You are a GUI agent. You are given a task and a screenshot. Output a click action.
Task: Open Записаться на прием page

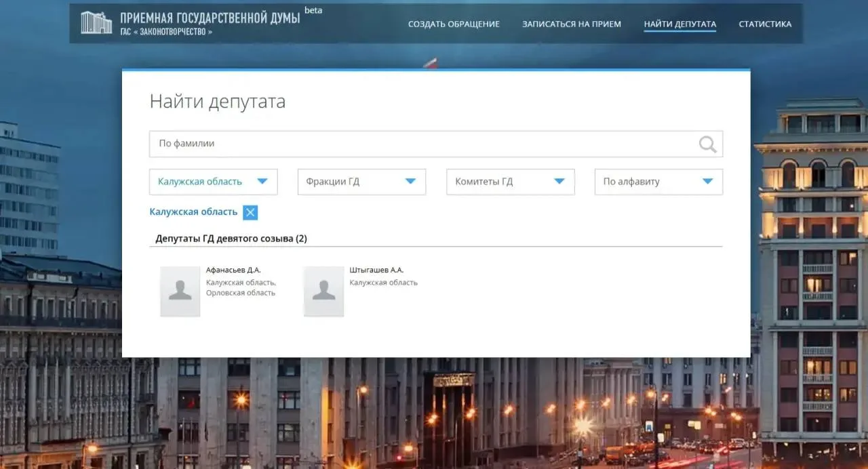click(572, 24)
